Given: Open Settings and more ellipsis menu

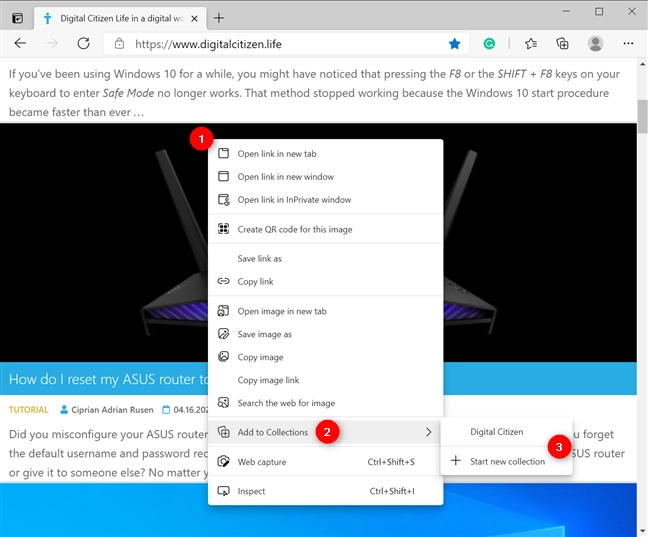Looking at the screenshot, I should click(x=628, y=43).
